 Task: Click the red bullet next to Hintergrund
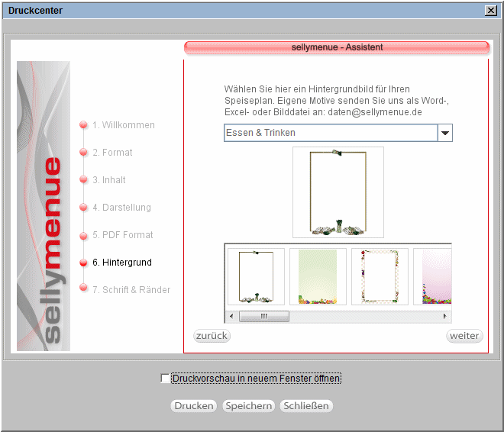click(83, 263)
